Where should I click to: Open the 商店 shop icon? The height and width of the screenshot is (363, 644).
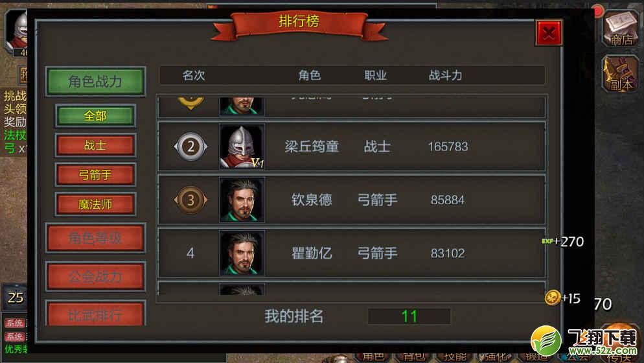click(620, 29)
